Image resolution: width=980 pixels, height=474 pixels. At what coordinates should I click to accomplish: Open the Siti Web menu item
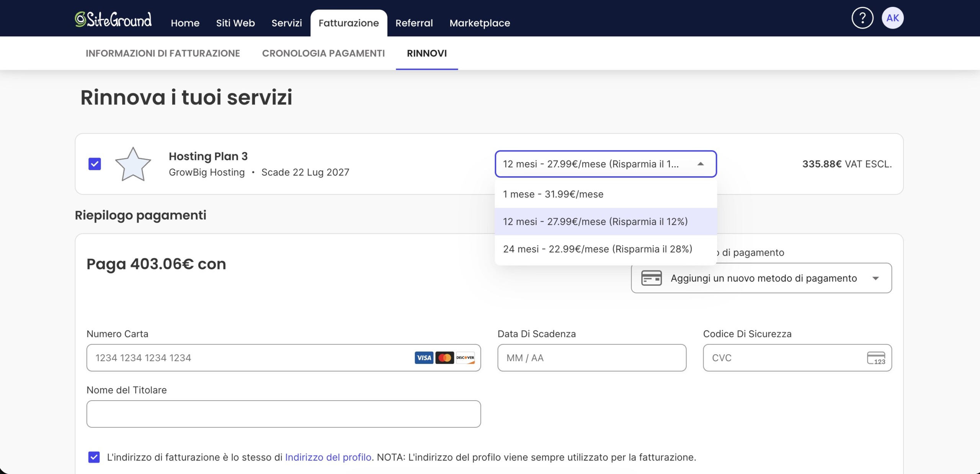pos(235,23)
